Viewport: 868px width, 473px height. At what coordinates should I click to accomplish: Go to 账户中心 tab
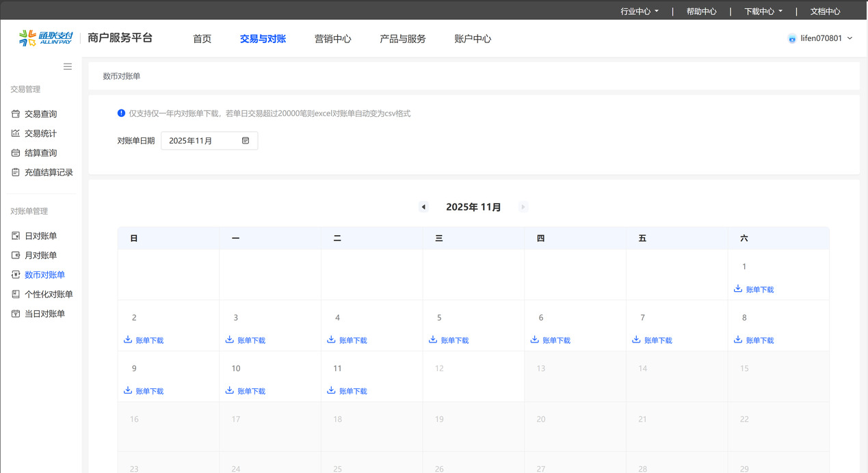click(473, 39)
